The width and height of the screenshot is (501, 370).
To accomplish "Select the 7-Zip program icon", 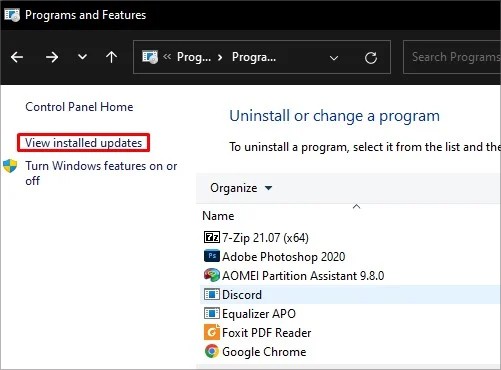I will [x=212, y=237].
